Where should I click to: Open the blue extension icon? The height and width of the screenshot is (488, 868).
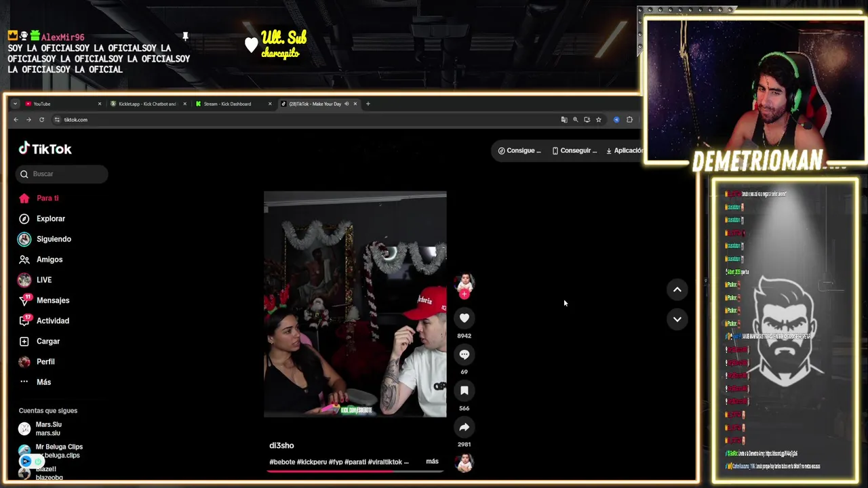tap(616, 120)
